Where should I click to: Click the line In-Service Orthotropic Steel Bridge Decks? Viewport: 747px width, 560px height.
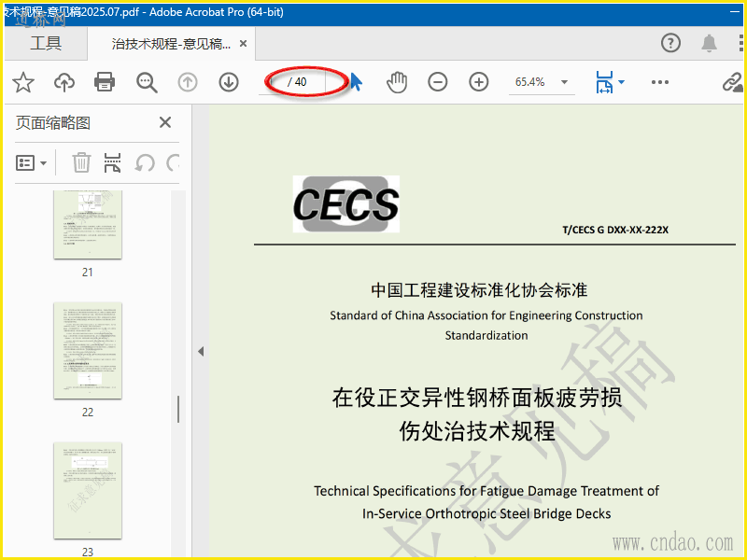(486, 514)
